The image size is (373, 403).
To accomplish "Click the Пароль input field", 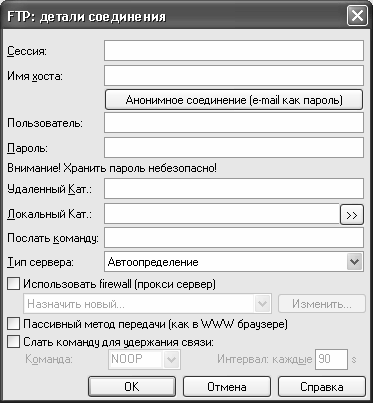I will tap(234, 148).
